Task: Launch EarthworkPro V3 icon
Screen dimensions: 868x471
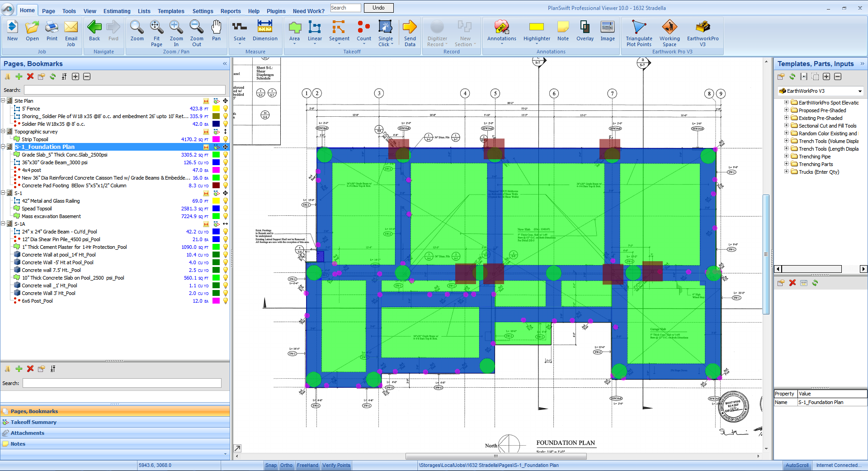Action: 703,33
